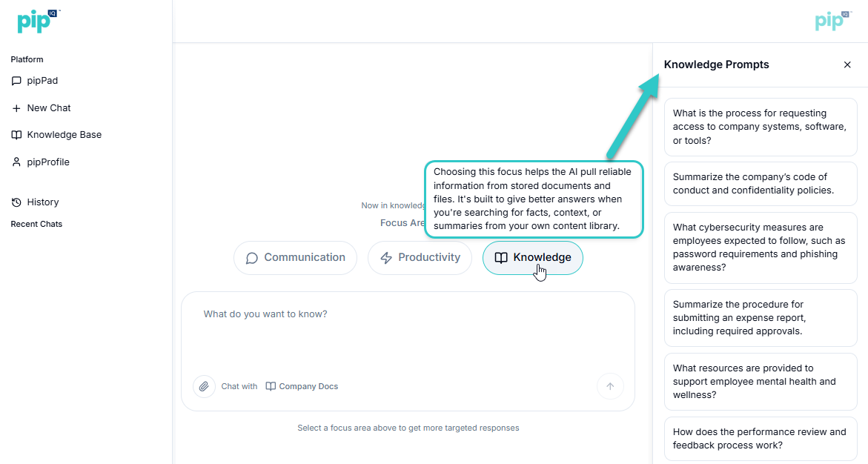Click the Knowledge Prompts panel heading
Screen dimensions: 868x464
pos(716,64)
